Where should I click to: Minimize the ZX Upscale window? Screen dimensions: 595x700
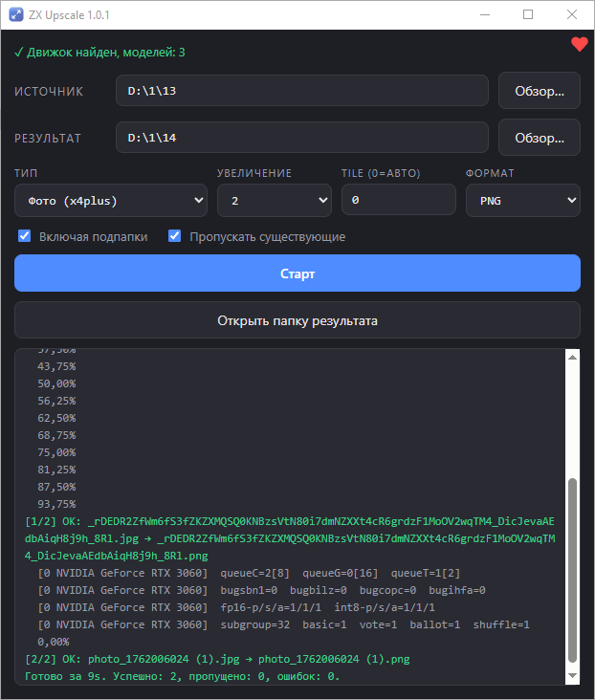[485, 14]
